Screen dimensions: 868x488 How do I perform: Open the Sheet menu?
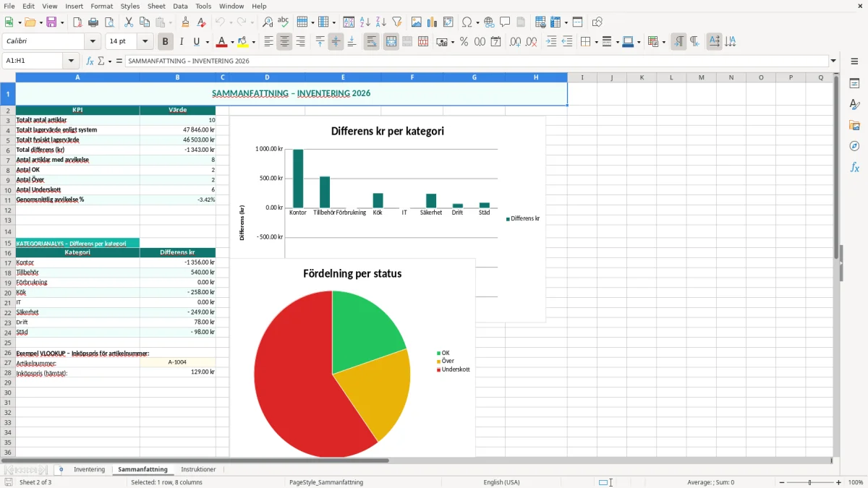156,6
